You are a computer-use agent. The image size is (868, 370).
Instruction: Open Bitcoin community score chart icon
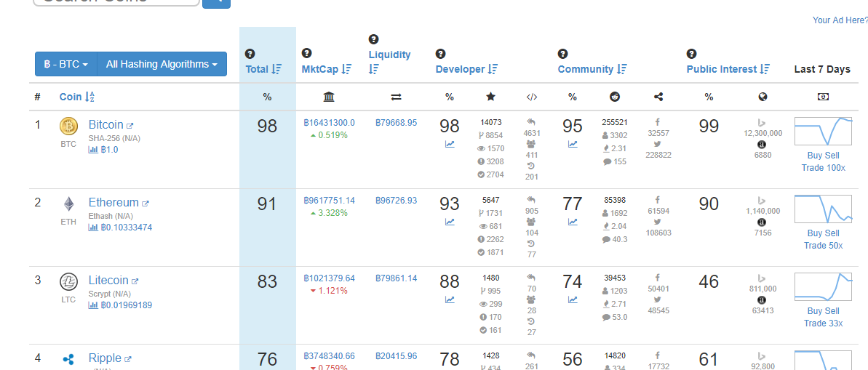coord(573,145)
